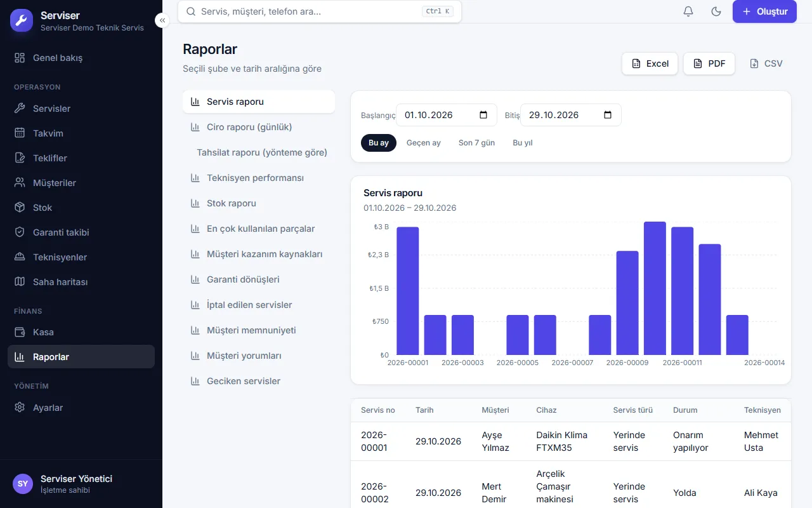
Task: Open Müşteri kazanım kaynakları report
Action: point(259,254)
